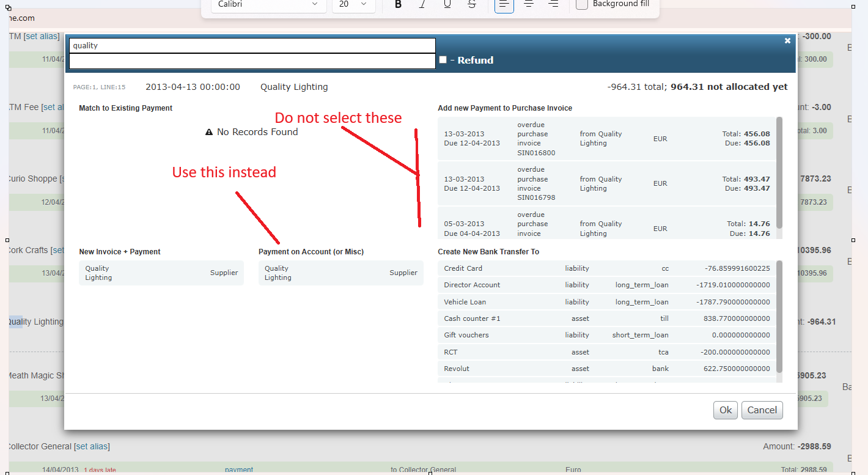Tick the Refund checkbox
The width and height of the screenshot is (868, 475).
[443, 60]
